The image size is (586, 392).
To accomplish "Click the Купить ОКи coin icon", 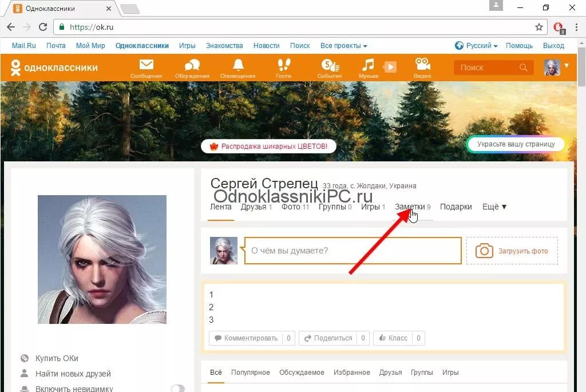I will pyautogui.click(x=25, y=358).
